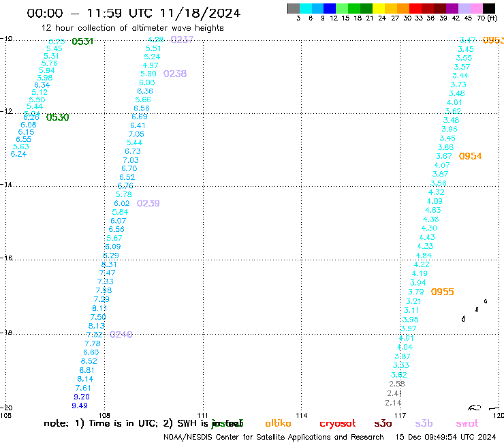Select the gray wave height value 2.58
Viewport: 504px width, 443px height.
[x=397, y=384]
